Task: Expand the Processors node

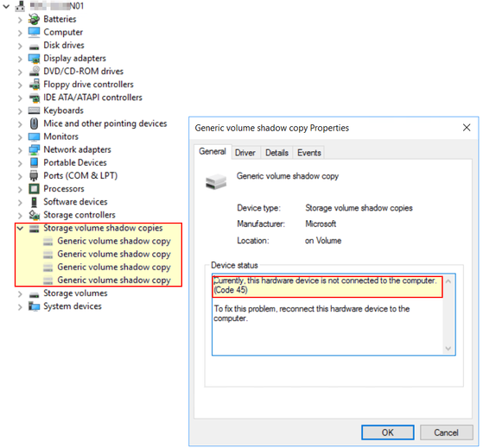Action: coord(20,189)
